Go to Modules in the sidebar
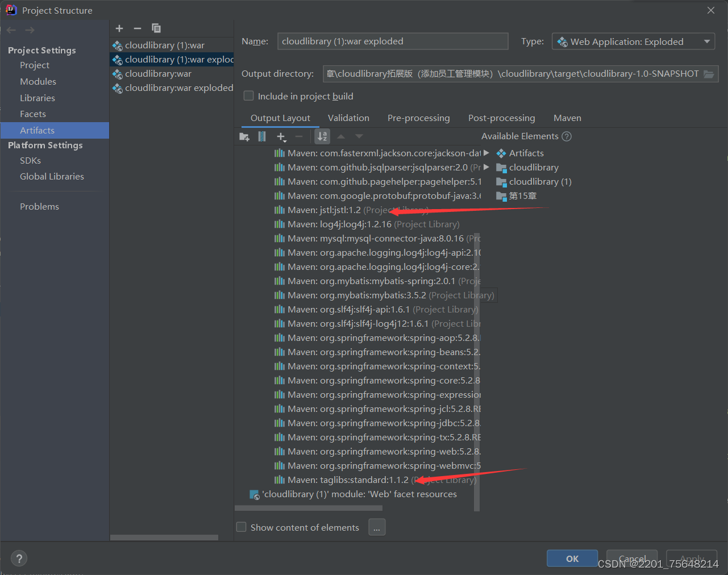 coord(38,82)
